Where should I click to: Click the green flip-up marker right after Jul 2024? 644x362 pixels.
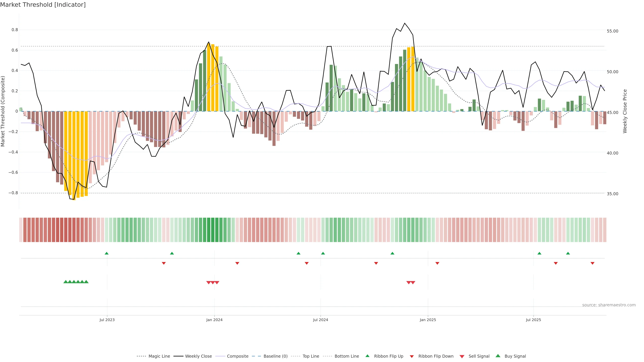pyautogui.click(x=323, y=253)
